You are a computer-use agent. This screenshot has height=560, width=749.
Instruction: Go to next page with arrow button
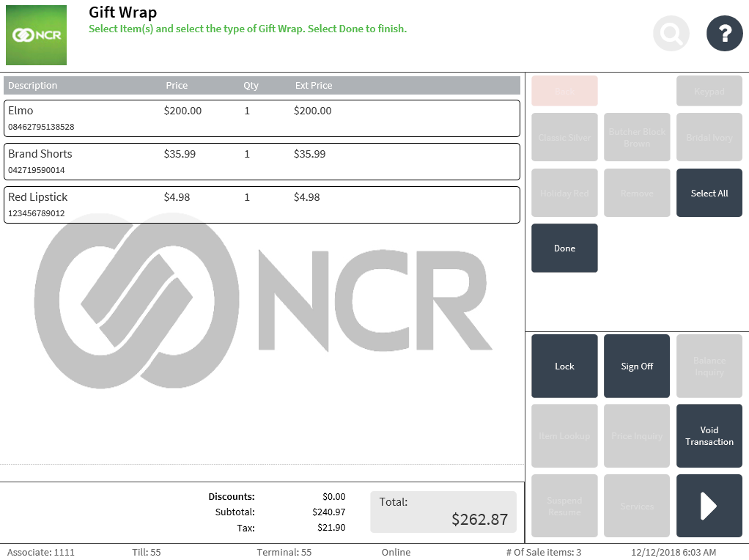pyautogui.click(x=709, y=506)
